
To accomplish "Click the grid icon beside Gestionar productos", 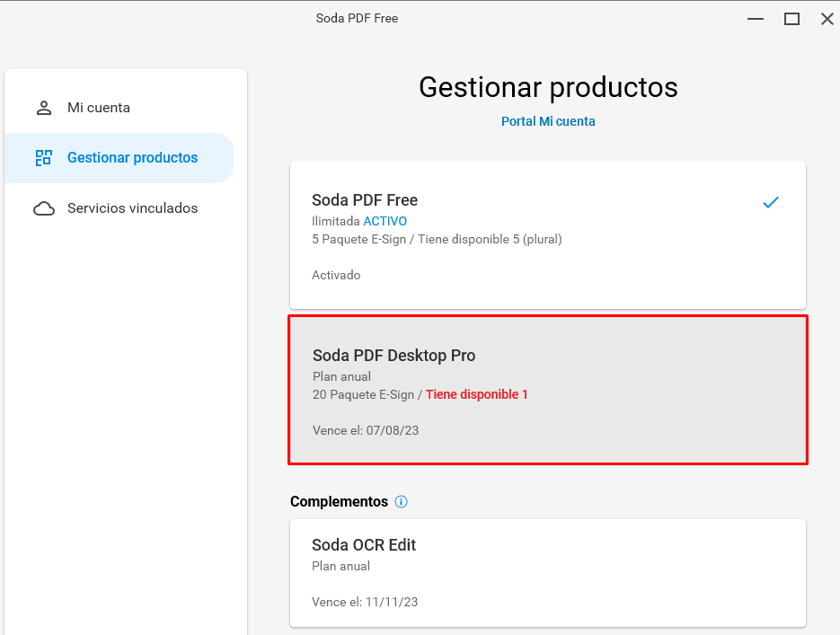I will pos(43,158).
